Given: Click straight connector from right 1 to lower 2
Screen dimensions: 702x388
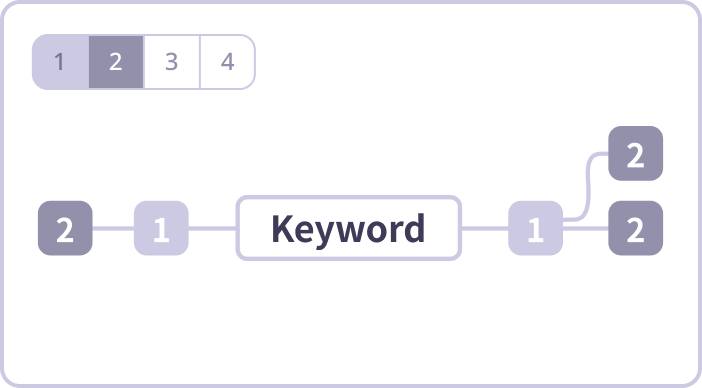Looking at the screenshot, I should (586, 229).
